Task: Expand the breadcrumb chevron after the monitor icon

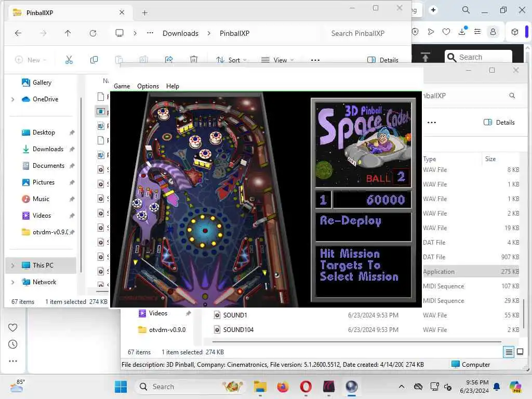Action: pyautogui.click(x=135, y=33)
